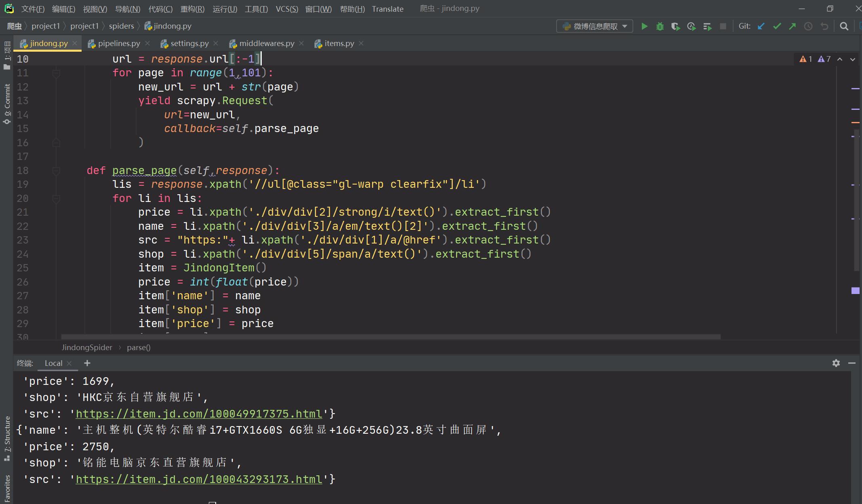Open the warnings count inspection widget
This screenshot has width=862, height=504.
click(815, 59)
